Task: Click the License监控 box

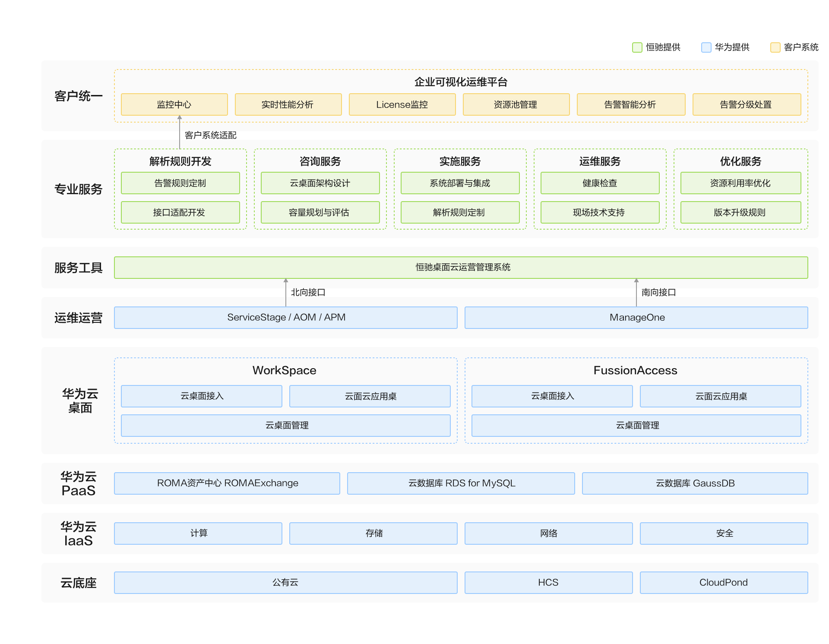Action: tap(402, 104)
